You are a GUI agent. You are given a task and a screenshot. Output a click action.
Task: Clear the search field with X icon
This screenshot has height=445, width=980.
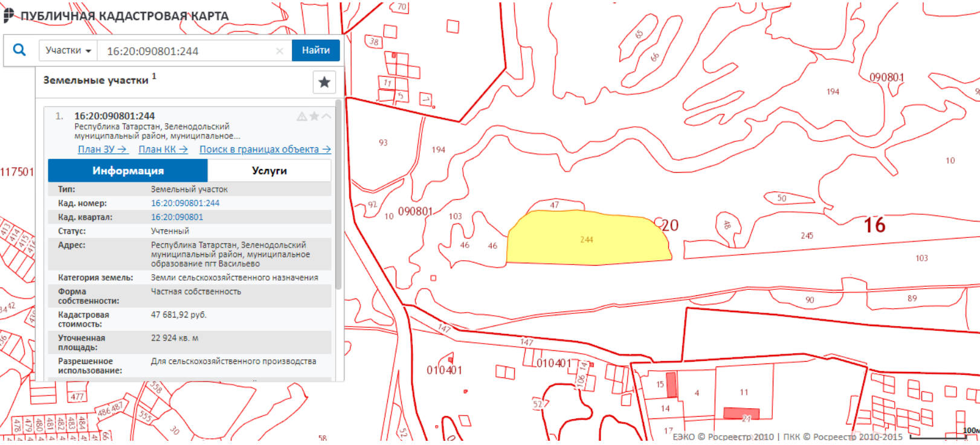tap(280, 51)
